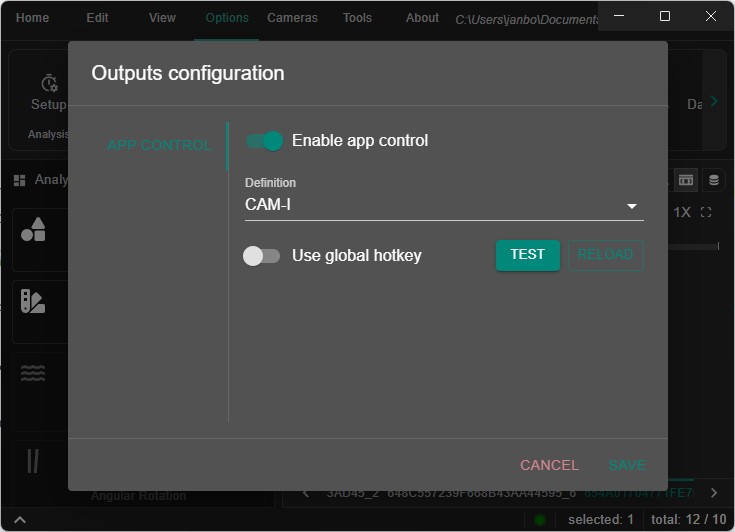This screenshot has height=532, width=735.
Task: Go to next tab with bottom right chevron
Action: click(714, 493)
